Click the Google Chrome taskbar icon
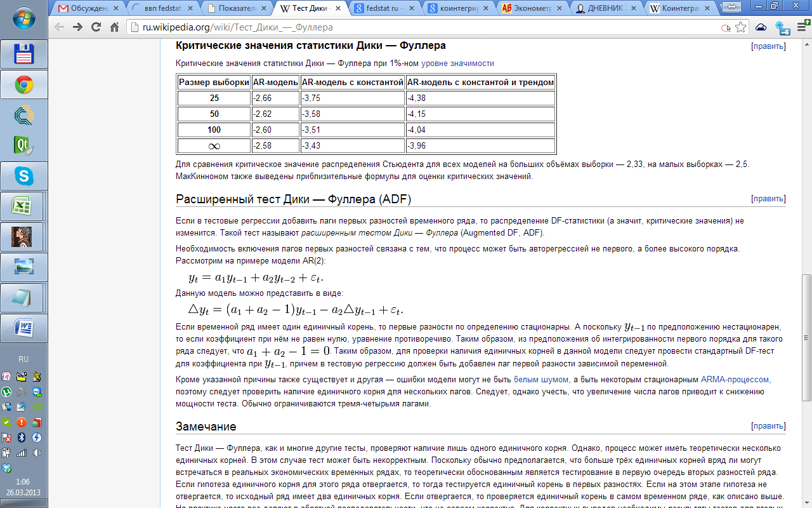Viewport: 812px width, 508px height. point(24,85)
